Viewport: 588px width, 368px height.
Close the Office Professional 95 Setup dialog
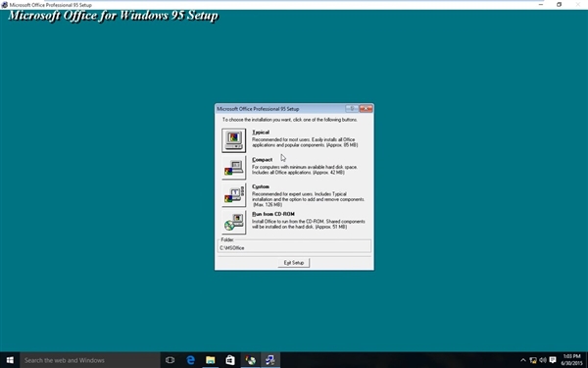coord(366,109)
